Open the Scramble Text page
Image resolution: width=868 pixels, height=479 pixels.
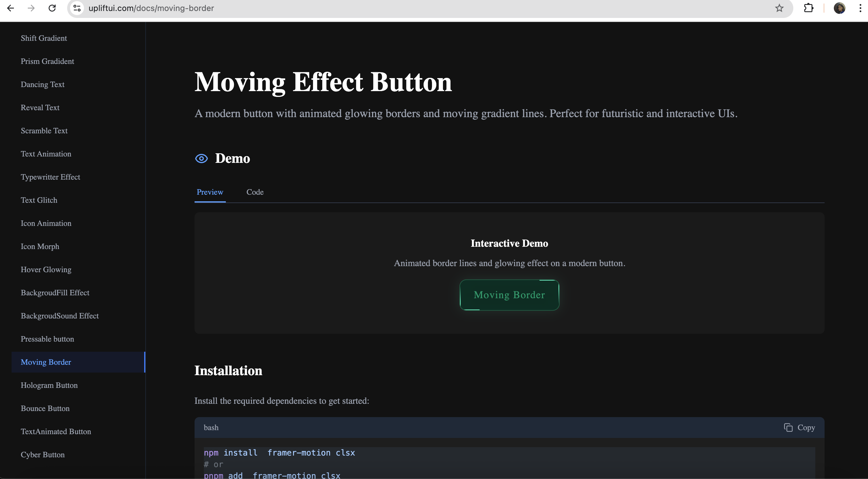click(x=44, y=131)
